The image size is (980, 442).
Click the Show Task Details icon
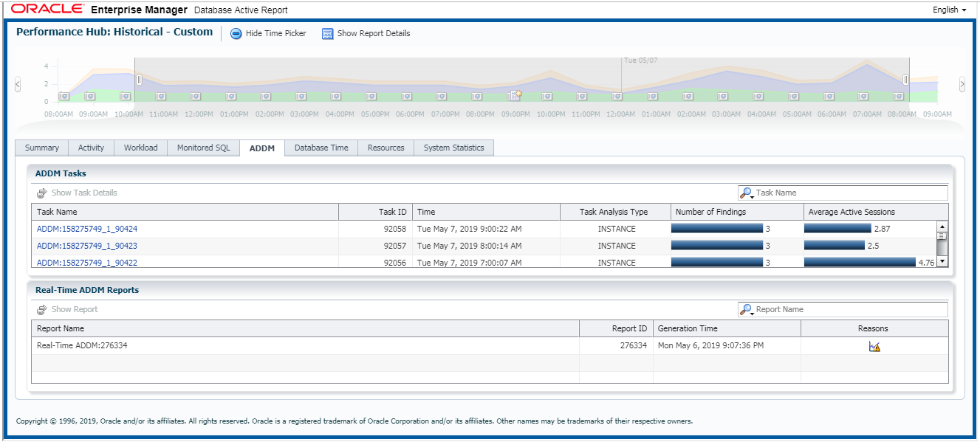coord(42,192)
